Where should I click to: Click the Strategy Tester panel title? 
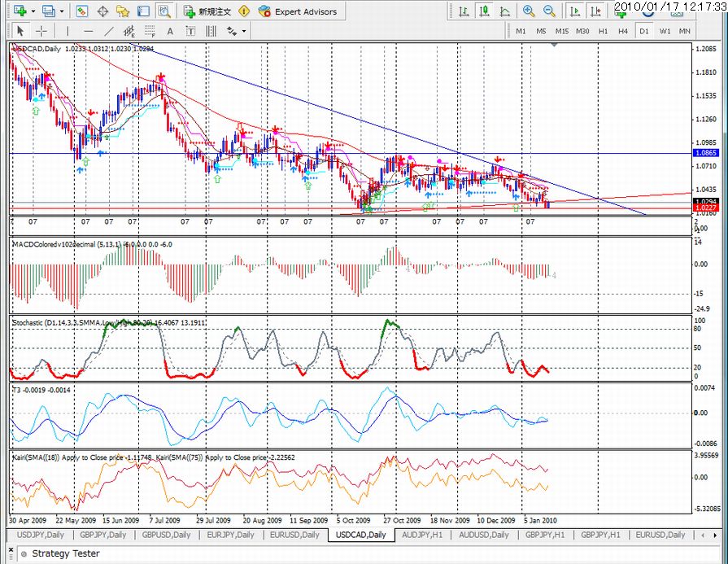[66, 553]
